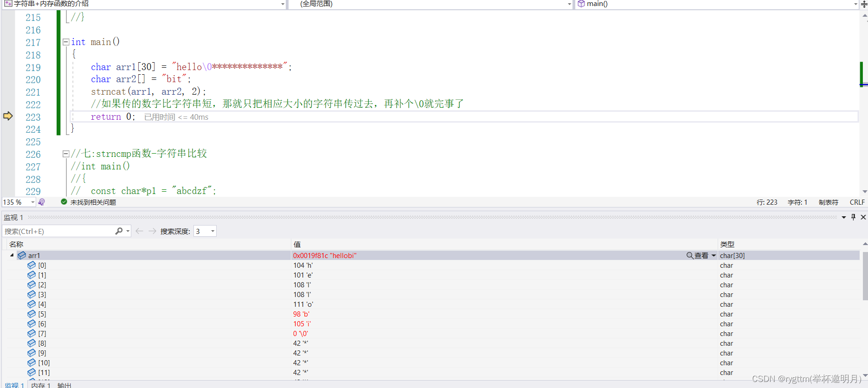
Task: Click the cube icon of element [10]
Action: click(32, 362)
